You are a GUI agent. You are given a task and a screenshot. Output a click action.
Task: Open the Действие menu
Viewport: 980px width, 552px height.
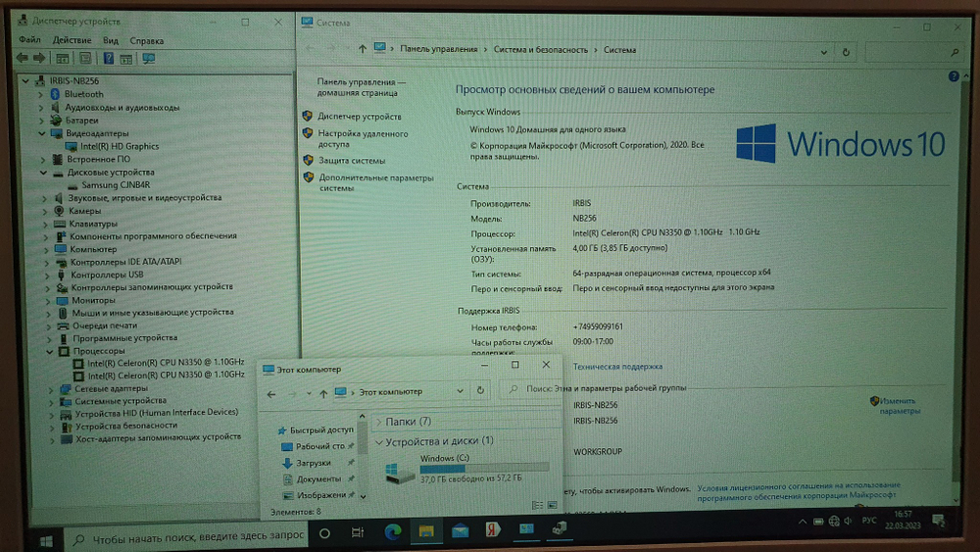pos(72,40)
